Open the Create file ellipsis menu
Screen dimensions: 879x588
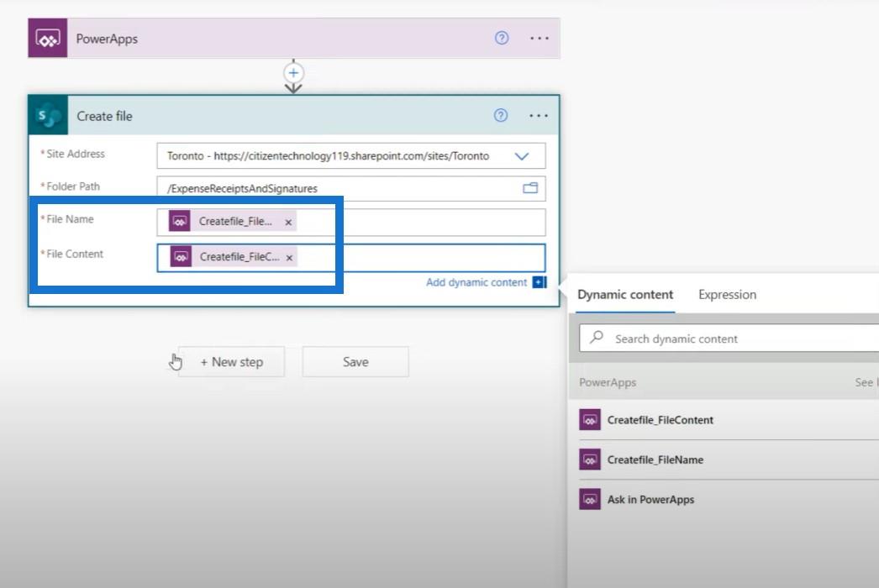[538, 115]
